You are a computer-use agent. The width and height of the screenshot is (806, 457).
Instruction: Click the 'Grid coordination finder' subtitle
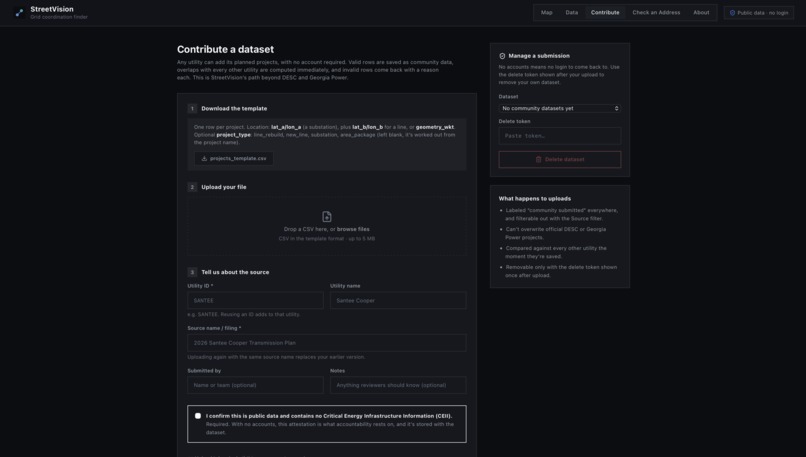click(59, 17)
